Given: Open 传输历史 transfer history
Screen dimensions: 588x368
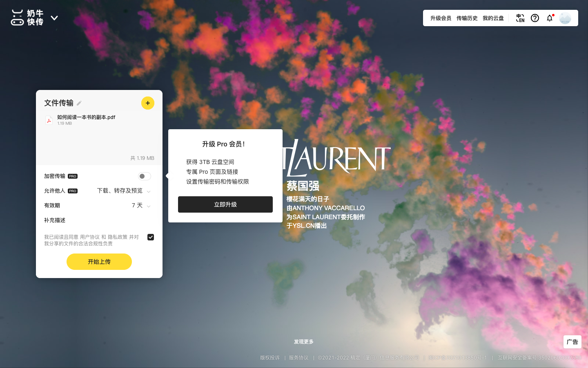Looking at the screenshot, I should click(467, 18).
